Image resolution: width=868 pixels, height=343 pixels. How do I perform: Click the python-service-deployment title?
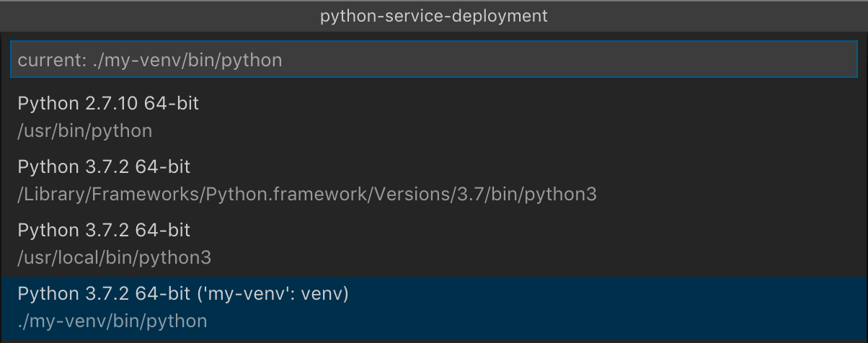point(434,16)
